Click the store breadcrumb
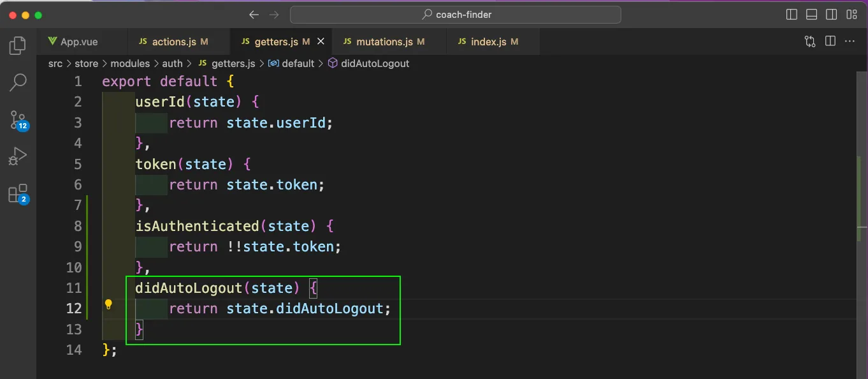The width and height of the screenshot is (868, 379). 87,64
